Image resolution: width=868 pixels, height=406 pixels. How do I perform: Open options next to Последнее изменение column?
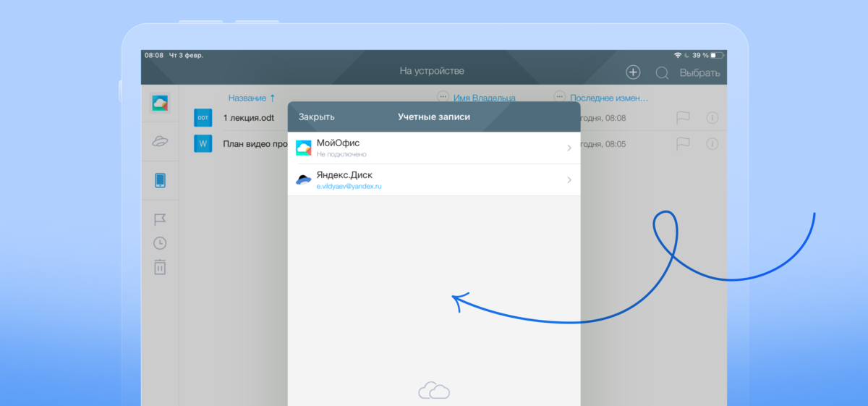(x=559, y=96)
